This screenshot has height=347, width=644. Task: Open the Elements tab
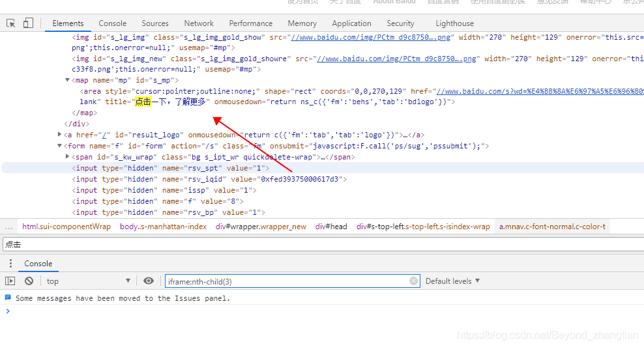(68, 23)
